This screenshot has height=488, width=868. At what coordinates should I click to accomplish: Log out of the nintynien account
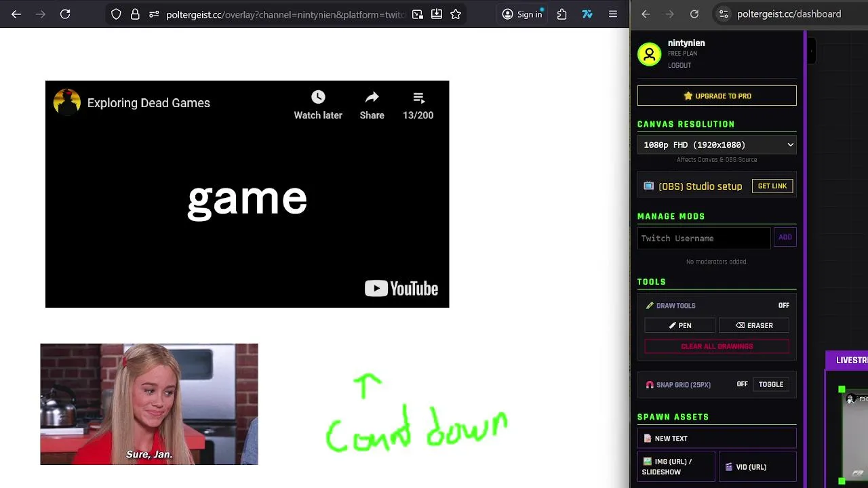[x=679, y=66]
